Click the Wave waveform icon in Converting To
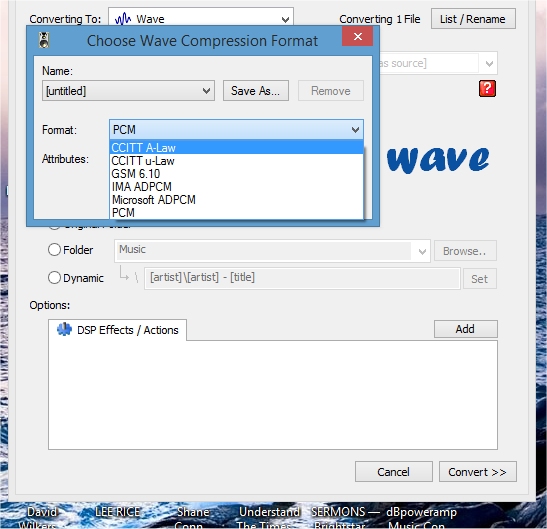This screenshot has width=547, height=529. [123, 19]
